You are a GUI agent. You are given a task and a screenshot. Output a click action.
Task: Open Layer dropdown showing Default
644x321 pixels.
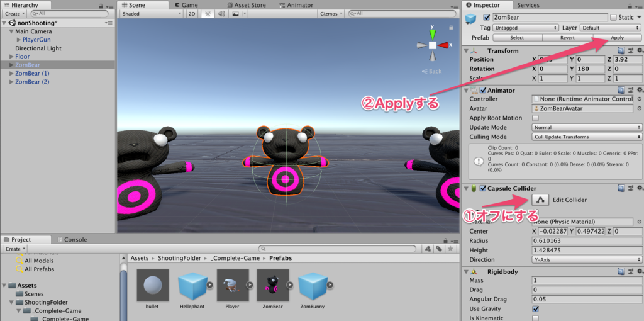[611, 28]
